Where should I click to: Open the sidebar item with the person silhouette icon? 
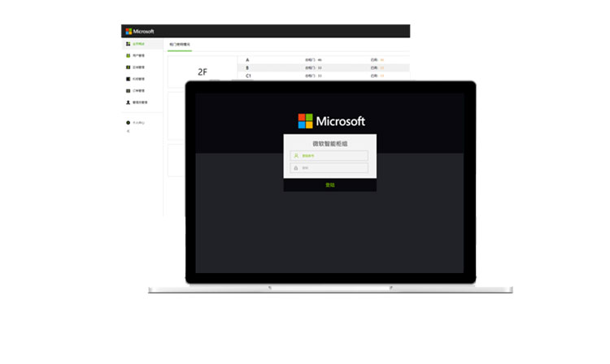point(137,102)
